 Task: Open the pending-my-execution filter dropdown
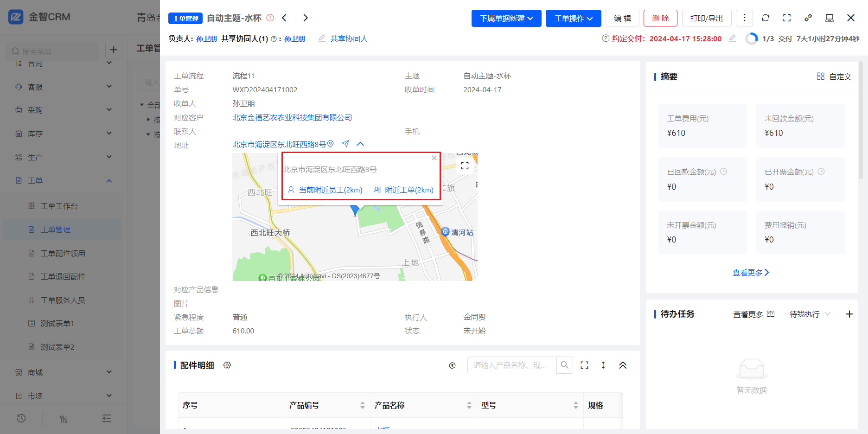pyautogui.click(x=810, y=314)
